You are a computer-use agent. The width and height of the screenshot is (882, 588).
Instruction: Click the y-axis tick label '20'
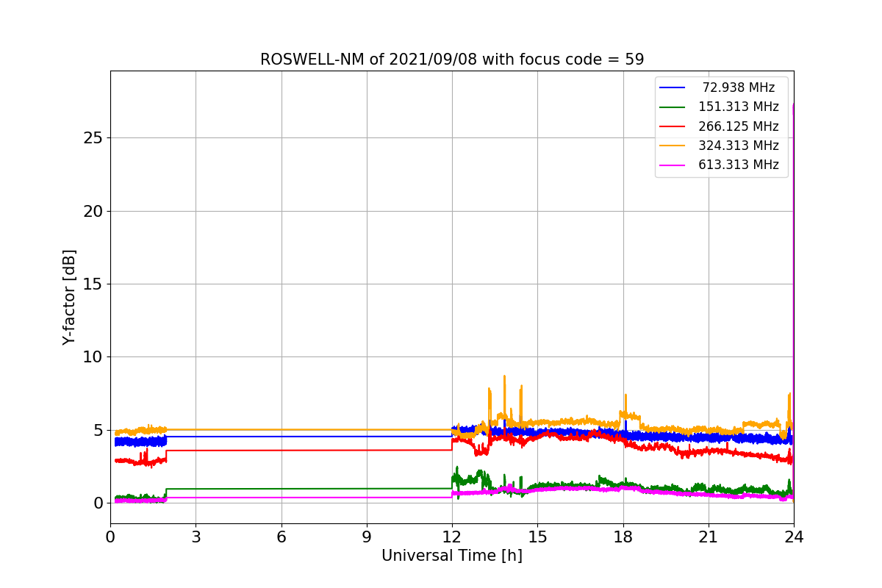(x=94, y=211)
